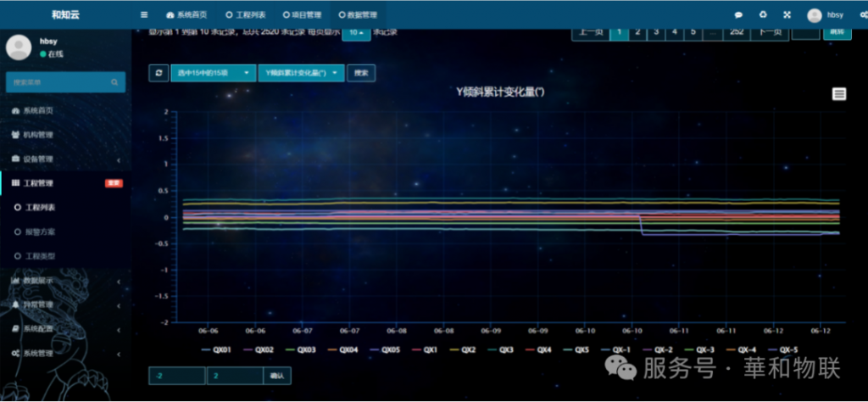Image resolution: width=868 pixels, height=402 pixels.
Task: Go to page 4 in pagination
Action: tap(674, 32)
